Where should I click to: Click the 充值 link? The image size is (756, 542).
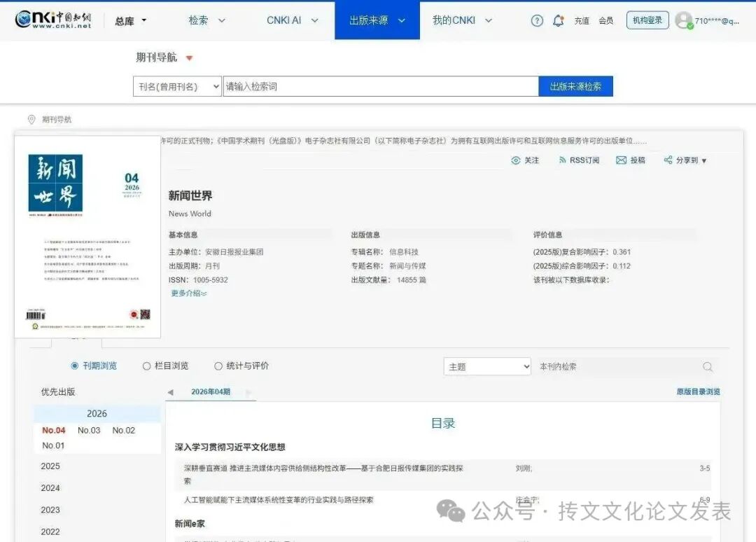click(582, 21)
